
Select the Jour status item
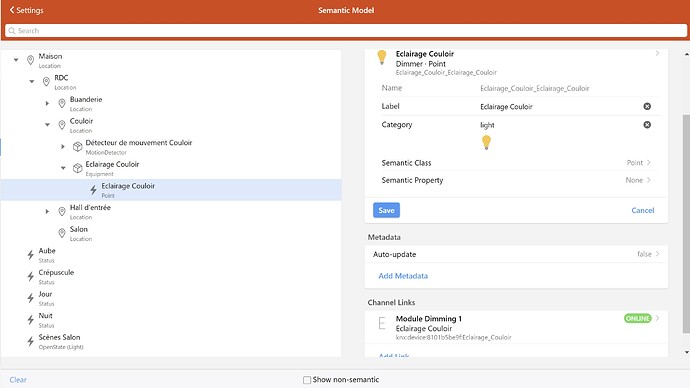pyautogui.click(x=171, y=298)
